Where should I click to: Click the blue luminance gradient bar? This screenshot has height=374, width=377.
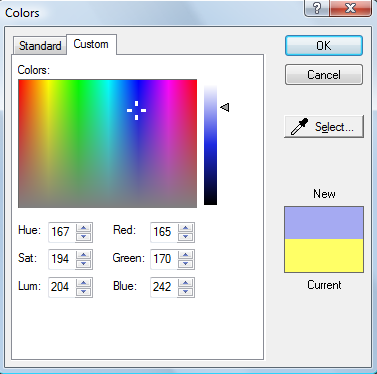210,145
